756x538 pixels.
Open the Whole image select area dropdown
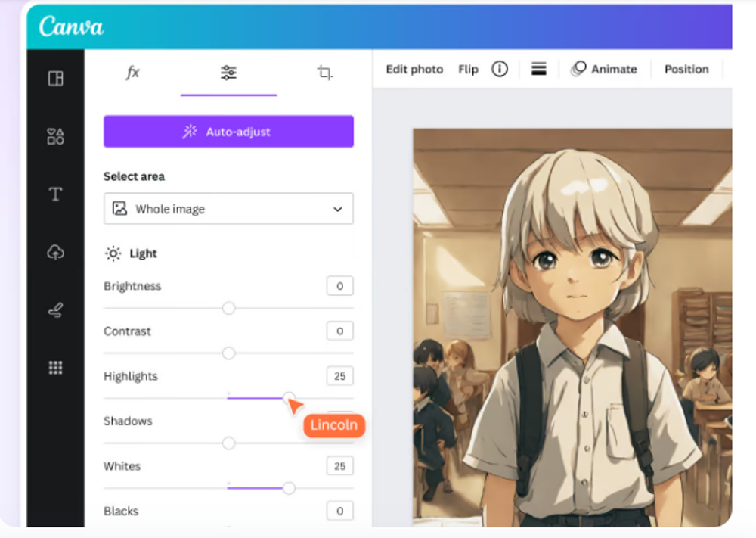click(228, 209)
